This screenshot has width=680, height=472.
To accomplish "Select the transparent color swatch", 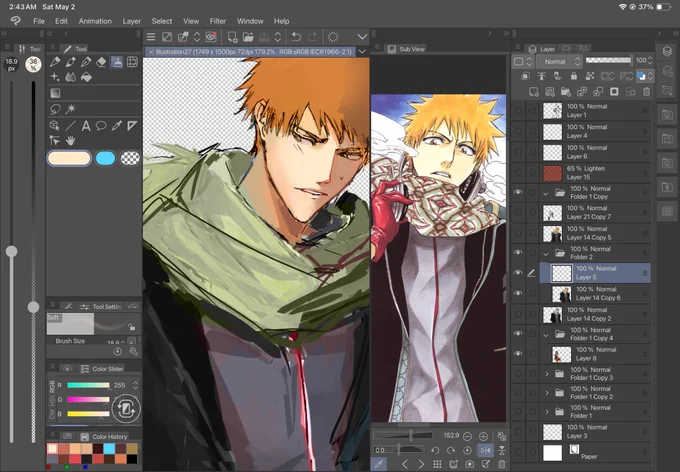I will click(x=130, y=158).
